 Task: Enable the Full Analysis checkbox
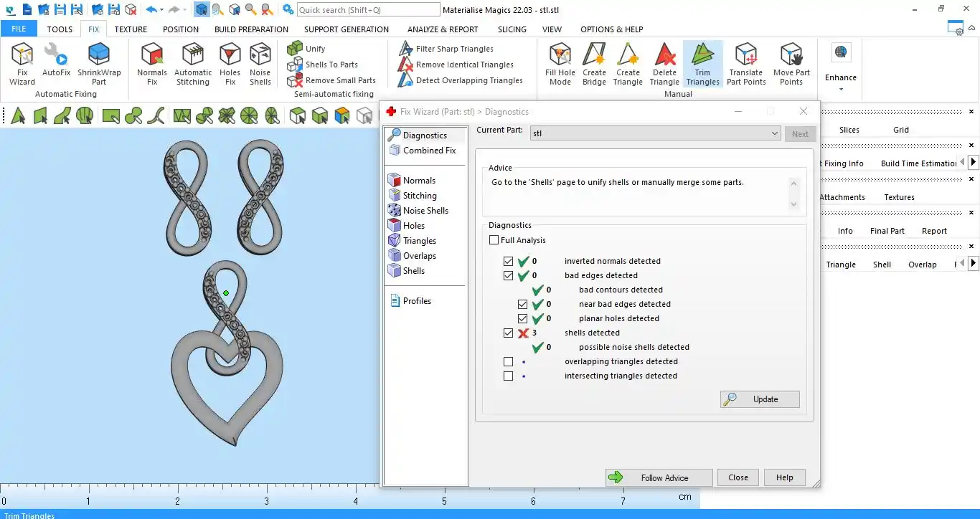click(494, 240)
